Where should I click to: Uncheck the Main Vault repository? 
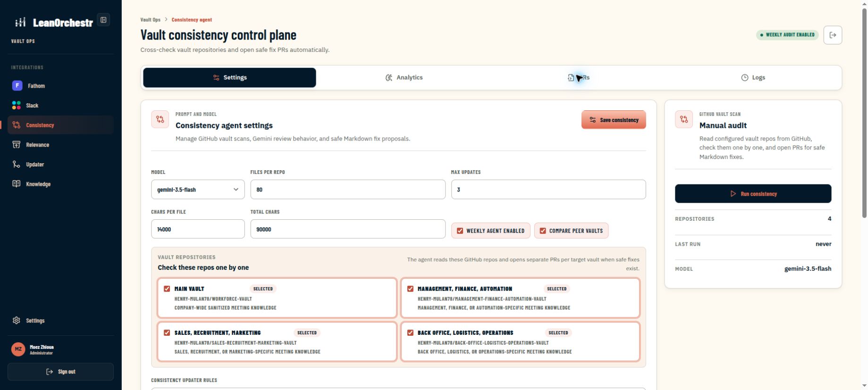tap(167, 289)
